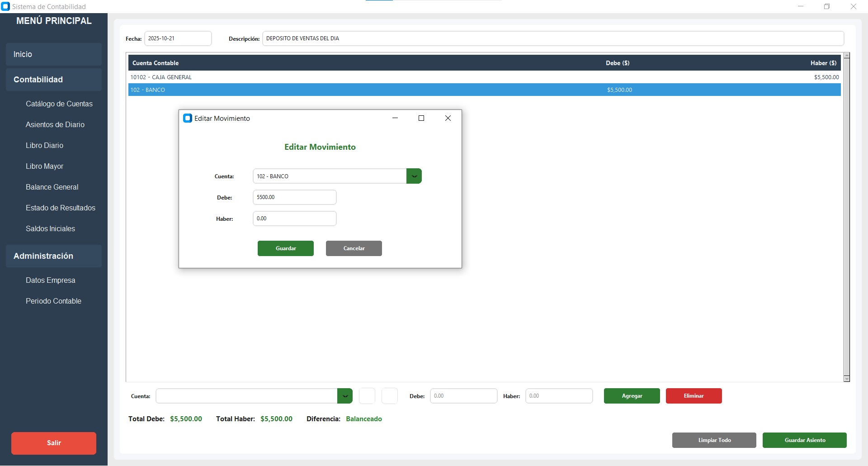
Task: Click the table scrollbar up arrow
Action: point(847,56)
